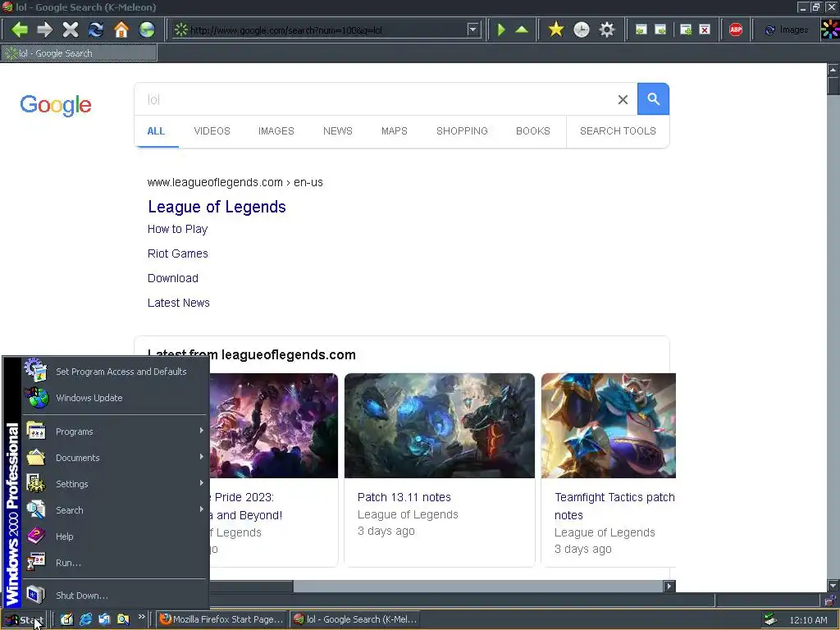The height and width of the screenshot is (630, 840).
Task: Open bookmarks with the yellow star icon
Action: click(556, 30)
